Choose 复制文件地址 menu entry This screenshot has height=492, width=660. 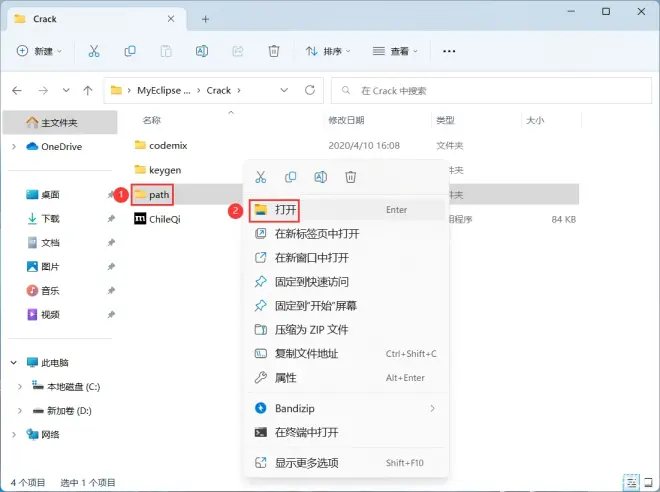pos(346,354)
